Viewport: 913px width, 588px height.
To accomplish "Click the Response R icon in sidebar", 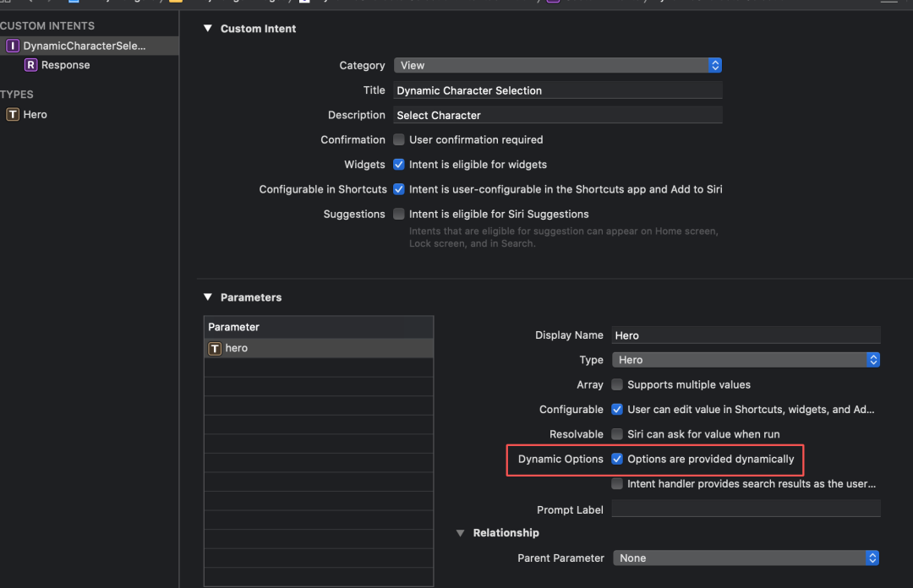I will [31, 65].
